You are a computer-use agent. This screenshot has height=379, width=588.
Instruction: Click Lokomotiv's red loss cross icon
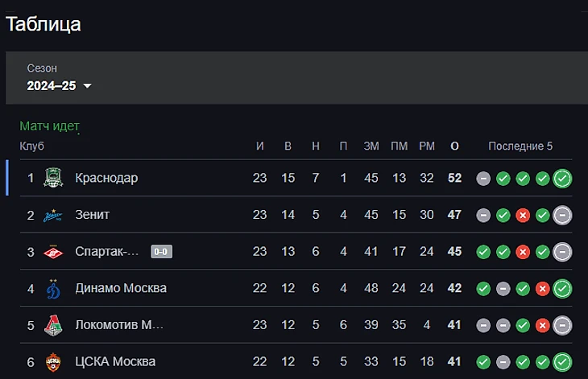(x=542, y=325)
